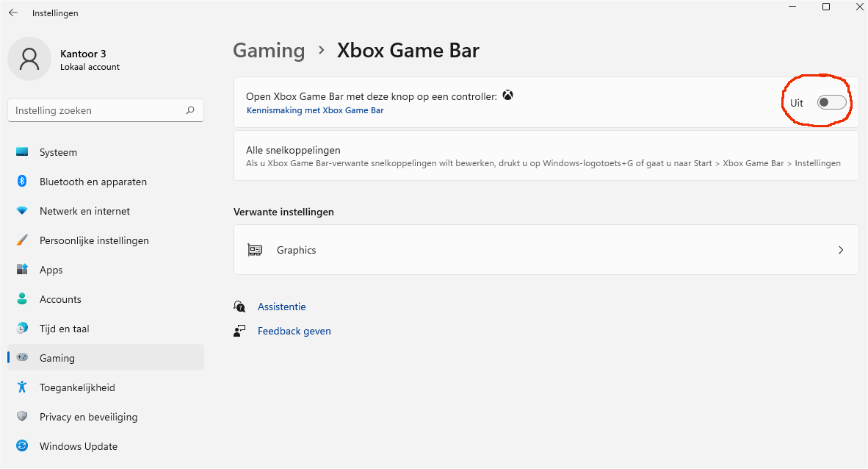This screenshot has height=469, width=868.
Task: Click the Verwante instellingen heading
Action: pyautogui.click(x=283, y=212)
